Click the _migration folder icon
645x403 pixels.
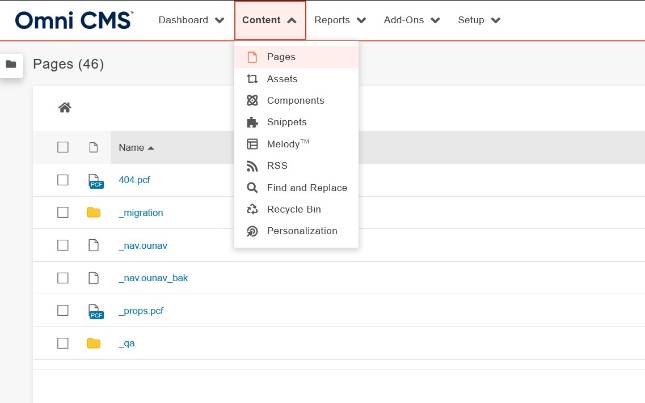click(94, 212)
